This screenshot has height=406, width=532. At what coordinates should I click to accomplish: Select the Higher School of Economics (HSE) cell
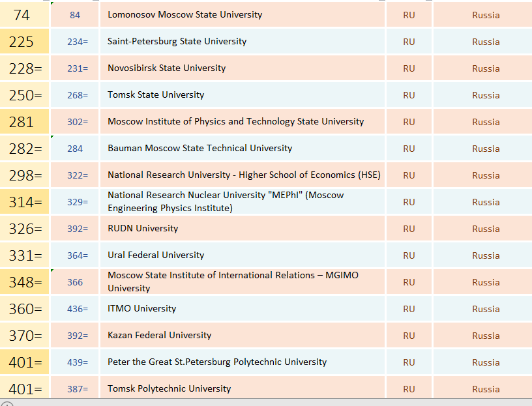(243, 175)
